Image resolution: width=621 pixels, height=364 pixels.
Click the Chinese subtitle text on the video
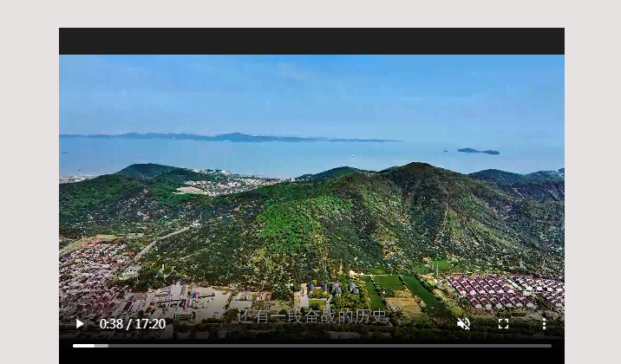[311, 315]
